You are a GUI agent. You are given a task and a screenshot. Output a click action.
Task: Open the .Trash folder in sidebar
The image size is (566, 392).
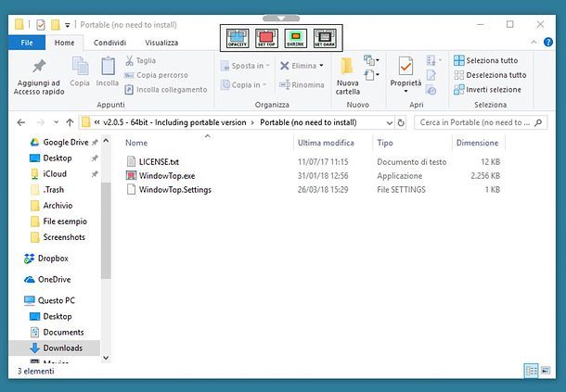tap(53, 190)
